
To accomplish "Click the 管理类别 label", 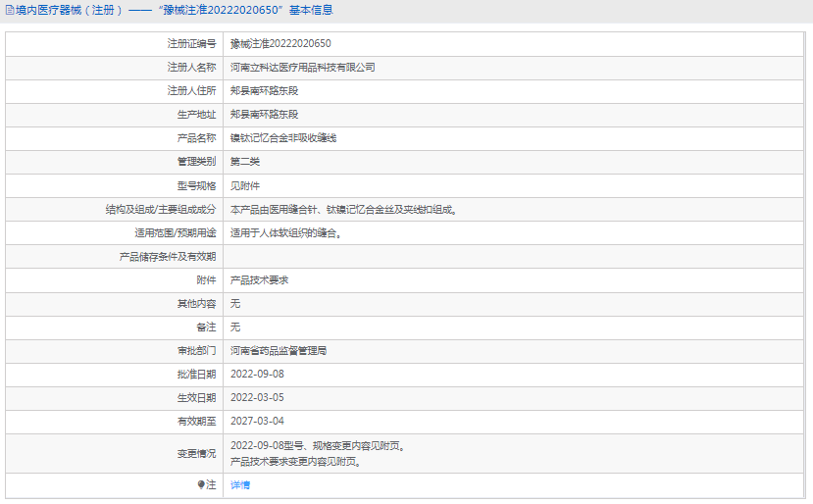I will [x=196, y=162].
